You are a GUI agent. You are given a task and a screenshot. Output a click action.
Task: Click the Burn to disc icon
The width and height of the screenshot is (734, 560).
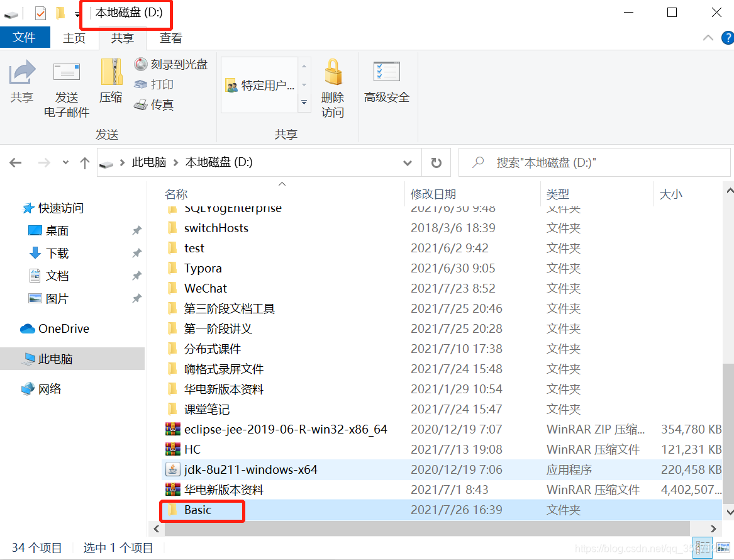(x=141, y=64)
